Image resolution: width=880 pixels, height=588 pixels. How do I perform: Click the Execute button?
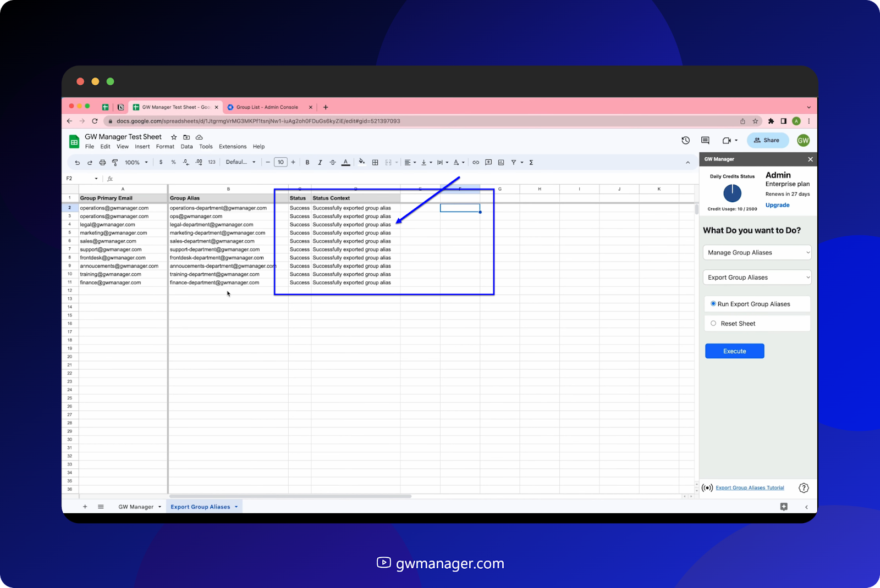(x=734, y=351)
